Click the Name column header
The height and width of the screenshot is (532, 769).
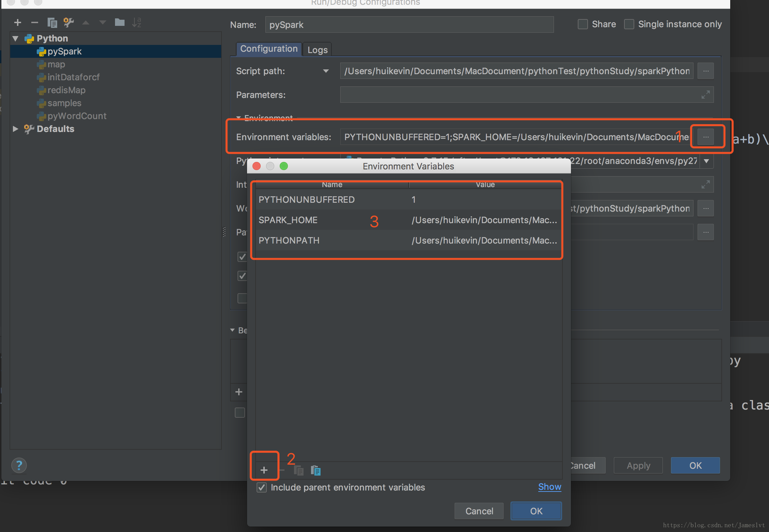point(332,185)
